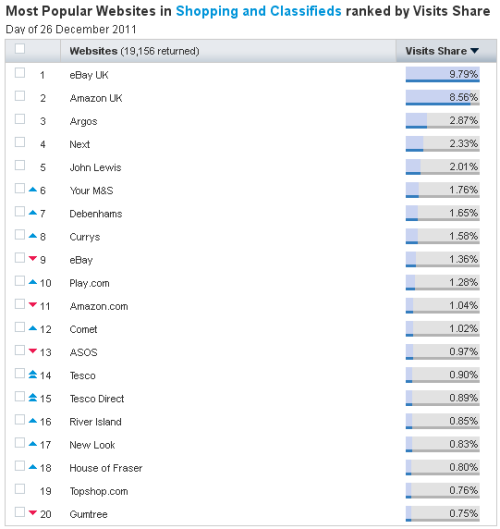Click the double up arrow beside Tesco Direct
The image size is (500, 529).
(x=33, y=398)
